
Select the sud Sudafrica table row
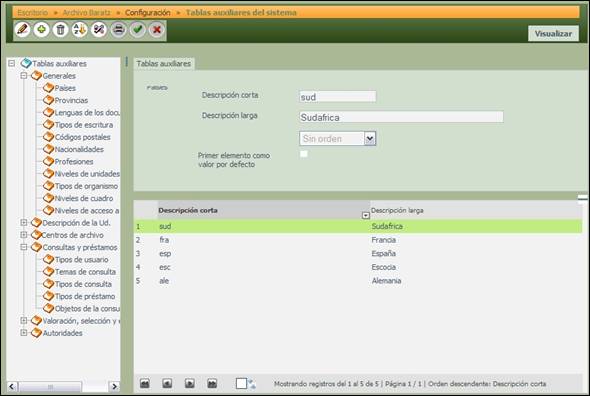click(x=358, y=226)
